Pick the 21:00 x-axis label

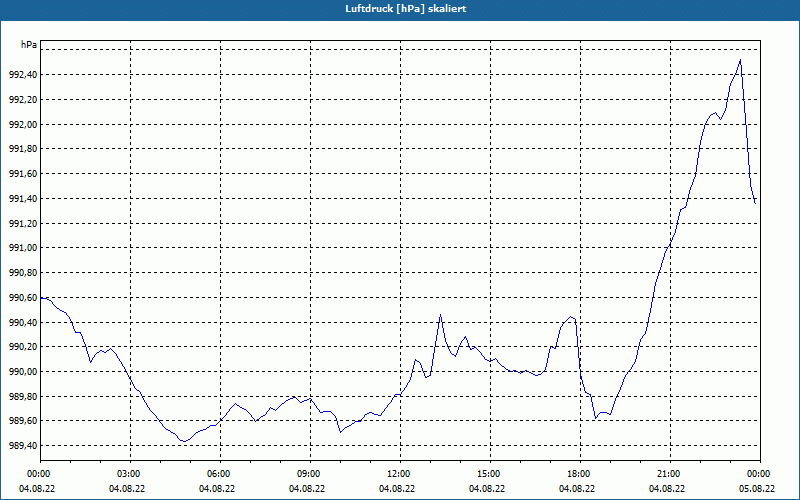tap(670, 474)
